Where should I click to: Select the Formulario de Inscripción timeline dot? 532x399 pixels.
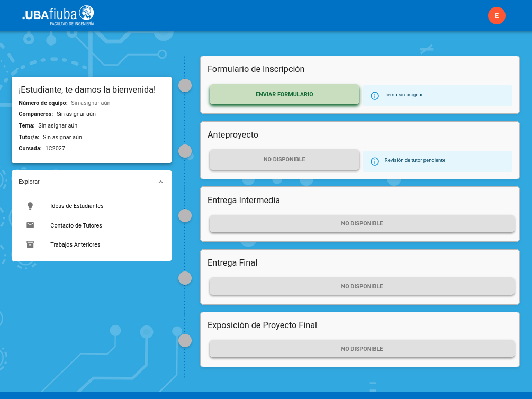point(185,86)
